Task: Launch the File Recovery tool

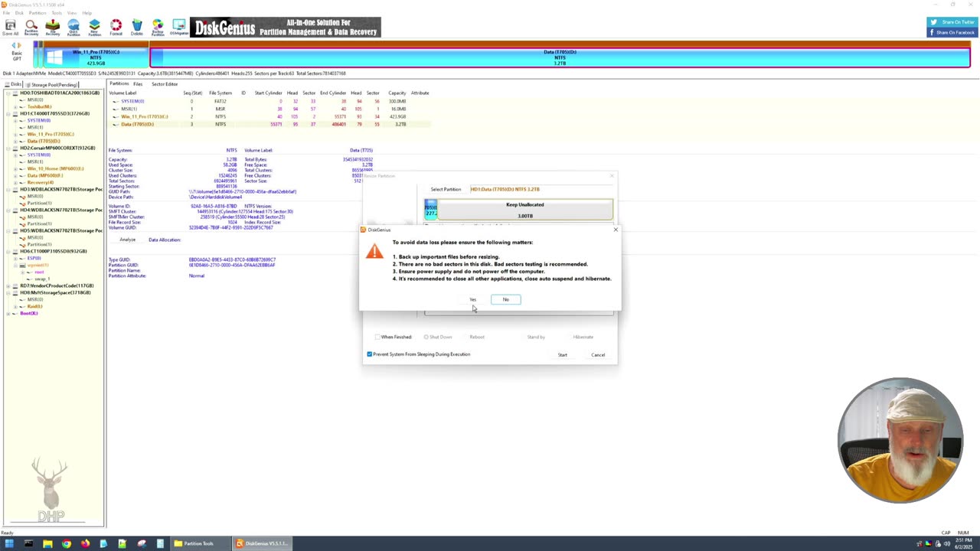Action: [52, 28]
